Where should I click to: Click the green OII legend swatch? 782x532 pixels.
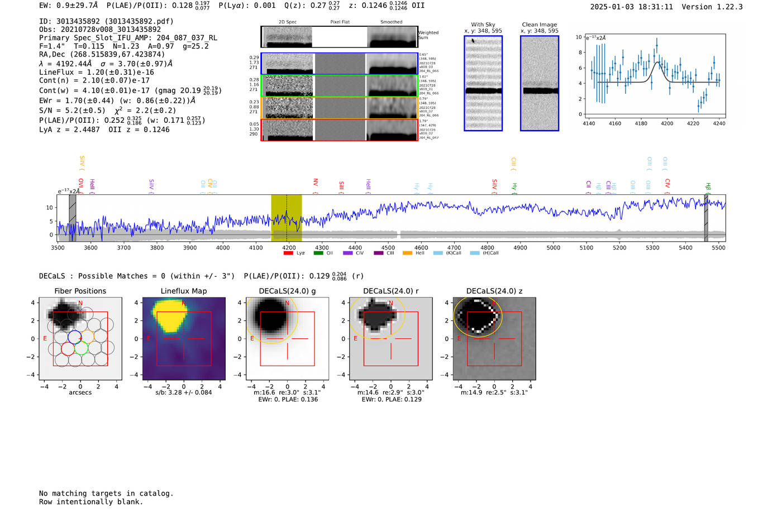click(x=318, y=253)
